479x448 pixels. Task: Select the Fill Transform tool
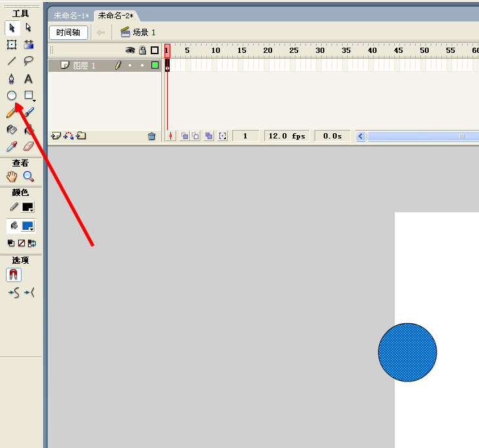pyautogui.click(x=29, y=44)
